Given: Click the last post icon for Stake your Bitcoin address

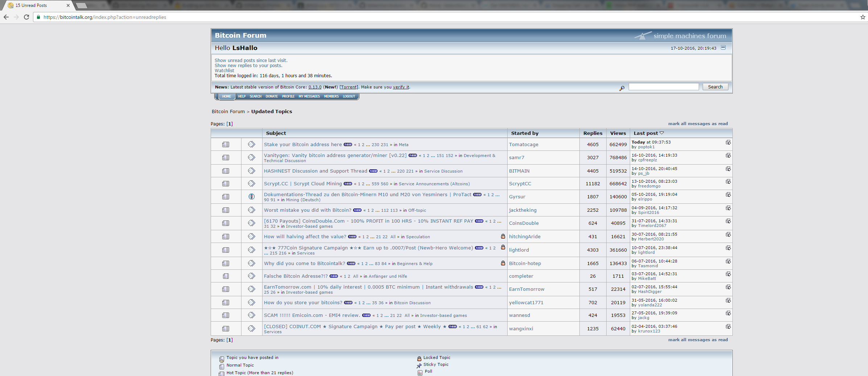Looking at the screenshot, I should [x=728, y=142].
